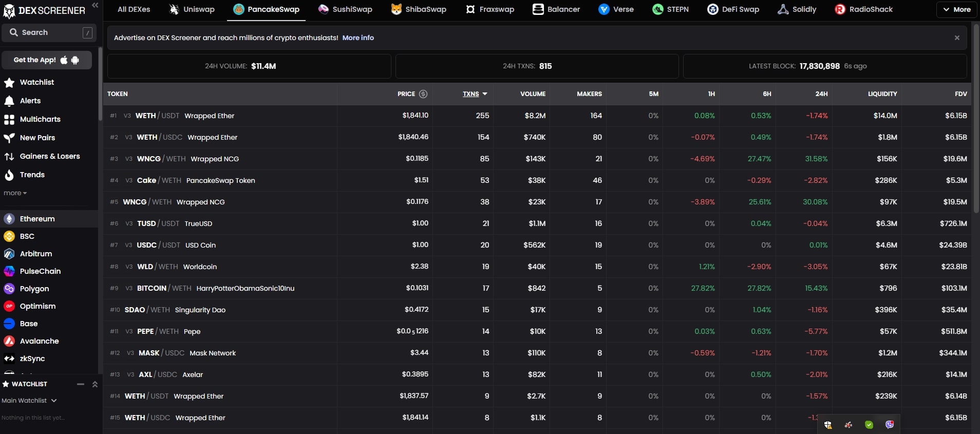
Task: Open Cake/WETH PancakeSwap Token row
Action: 537,180
